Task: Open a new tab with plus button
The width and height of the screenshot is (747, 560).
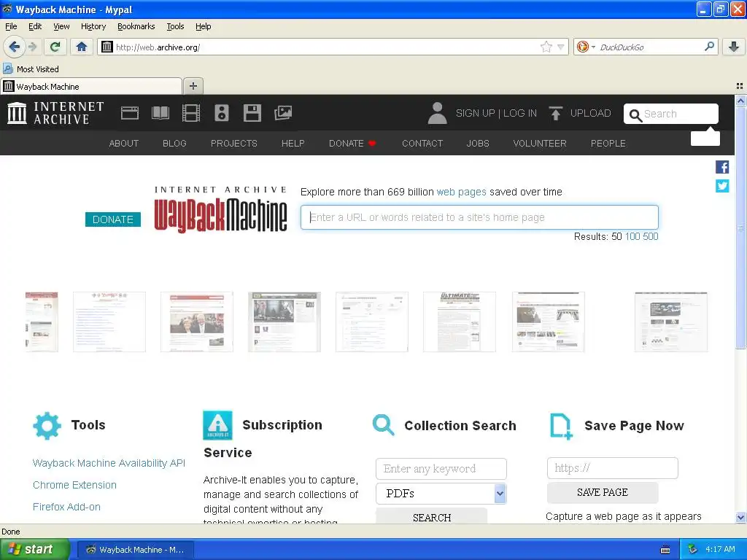Action: click(x=193, y=86)
